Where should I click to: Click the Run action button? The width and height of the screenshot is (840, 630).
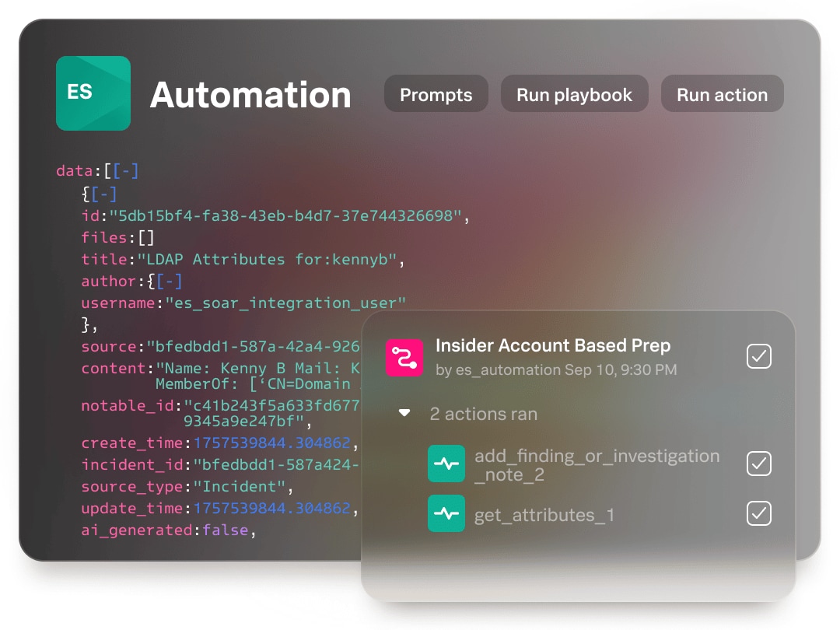coord(722,94)
